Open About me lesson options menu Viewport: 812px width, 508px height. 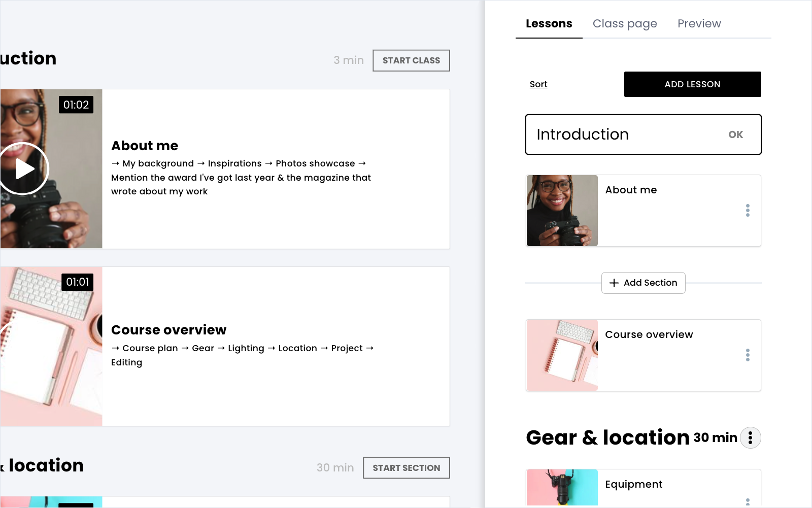[748, 211]
